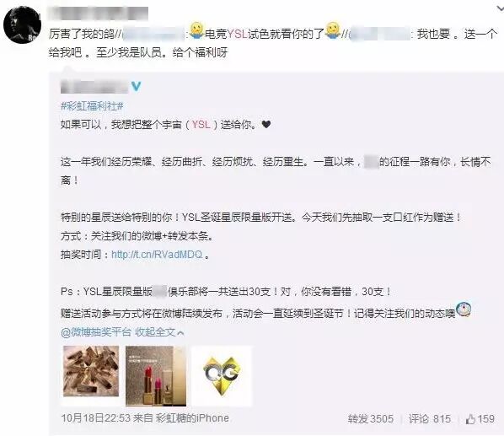This screenshot has height=436, width=504.
Task: Click the blue verified V badge
Action: tap(137, 86)
